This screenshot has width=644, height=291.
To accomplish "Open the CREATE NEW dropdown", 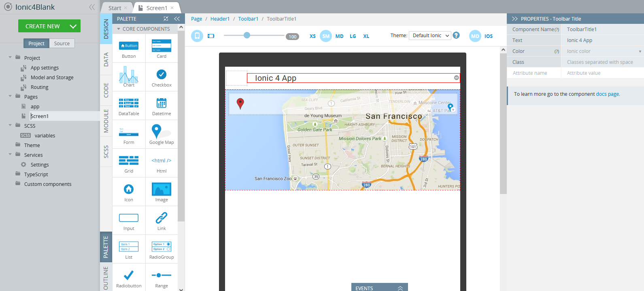I will (73, 26).
